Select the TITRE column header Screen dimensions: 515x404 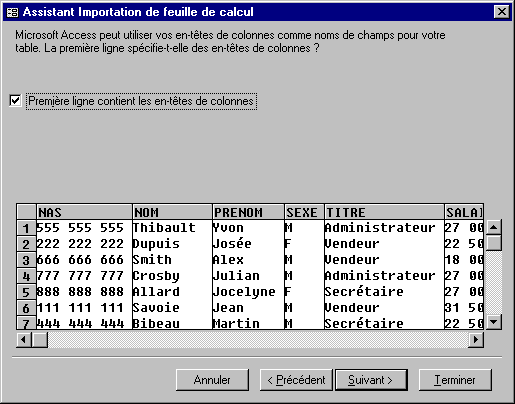(x=384, y=212)
